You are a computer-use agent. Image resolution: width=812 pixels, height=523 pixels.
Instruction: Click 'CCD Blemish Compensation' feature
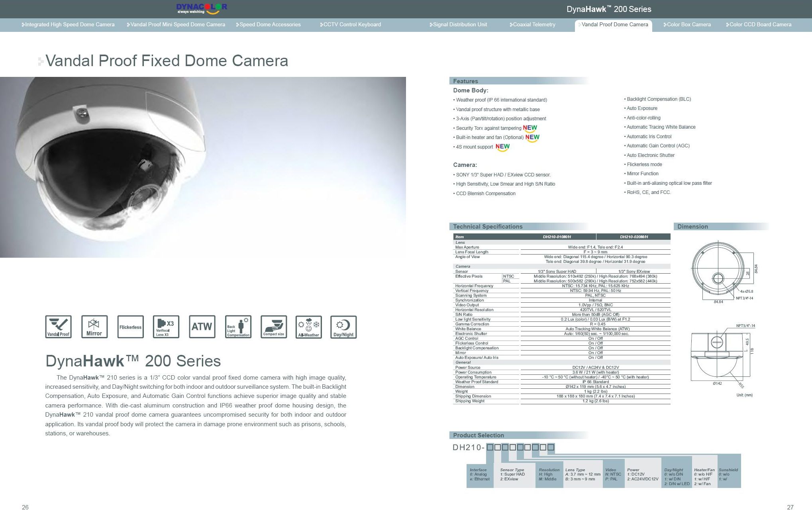(485, 194)
